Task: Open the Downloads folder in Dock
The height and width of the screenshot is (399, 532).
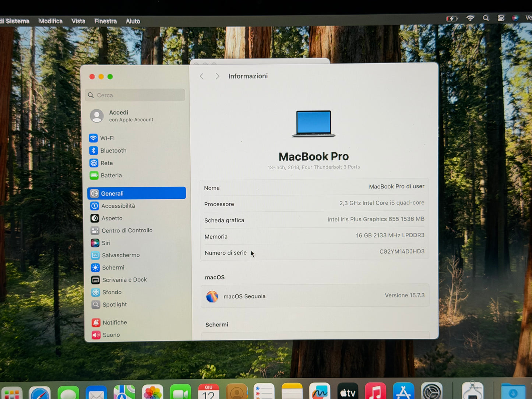Action: tap(513, 392)
